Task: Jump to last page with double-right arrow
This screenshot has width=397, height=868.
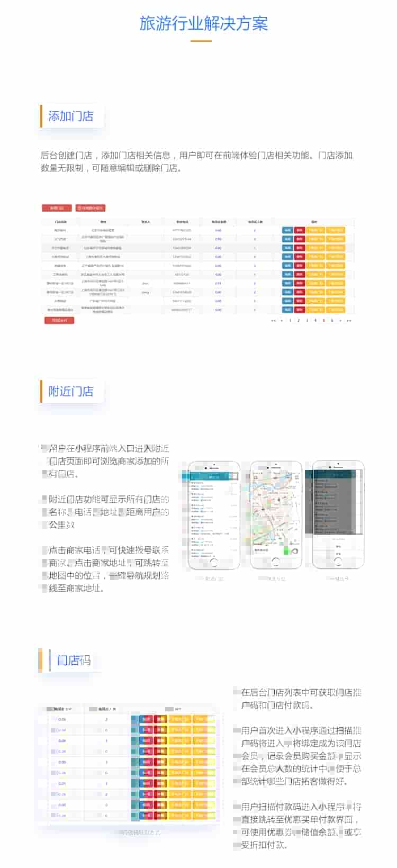Action: tap(349, 320)
